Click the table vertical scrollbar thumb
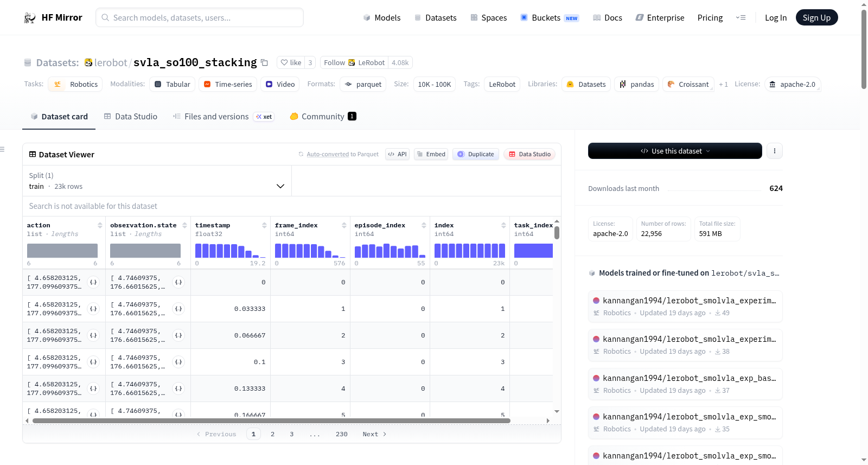The image size is (868, 465). (x=557, y=233)
